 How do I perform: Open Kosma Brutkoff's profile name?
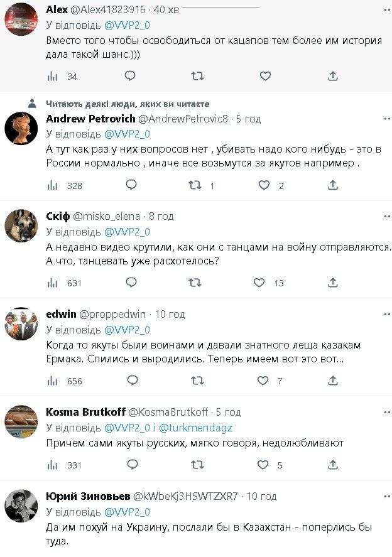coord(85,412)
